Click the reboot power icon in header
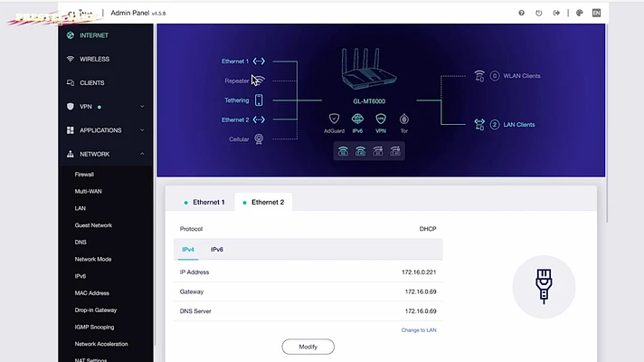 point(538,14)
